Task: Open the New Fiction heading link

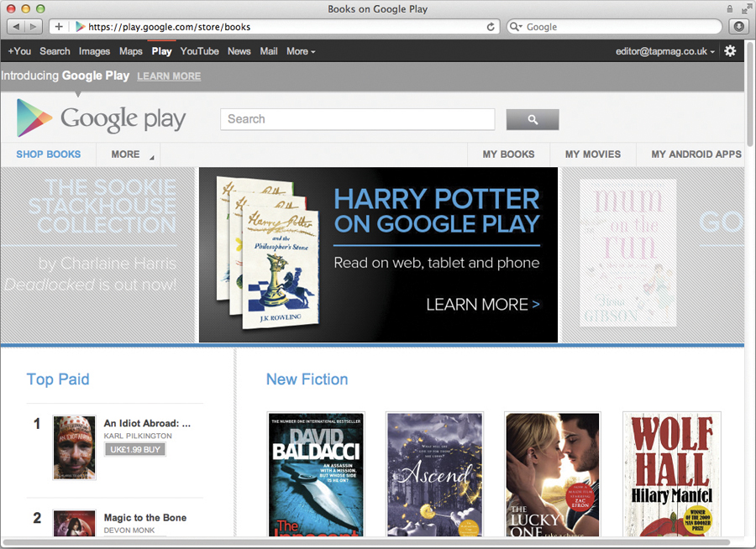Action: [x=307, y=379]
